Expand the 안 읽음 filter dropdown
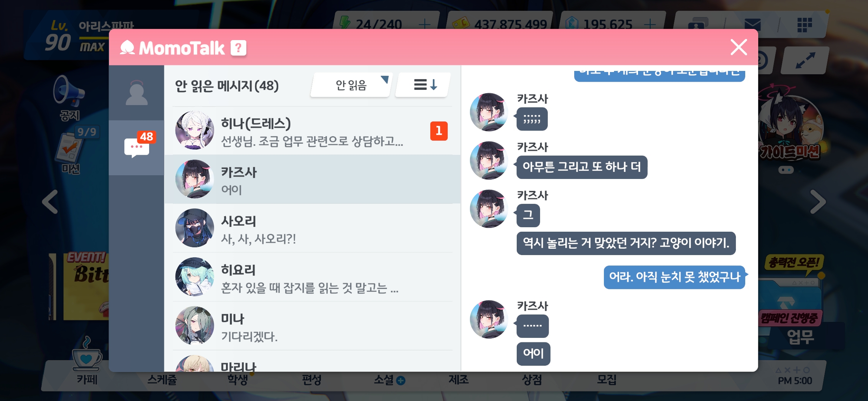Viewport: 868px width, 401px height. (x=351, y=85)
